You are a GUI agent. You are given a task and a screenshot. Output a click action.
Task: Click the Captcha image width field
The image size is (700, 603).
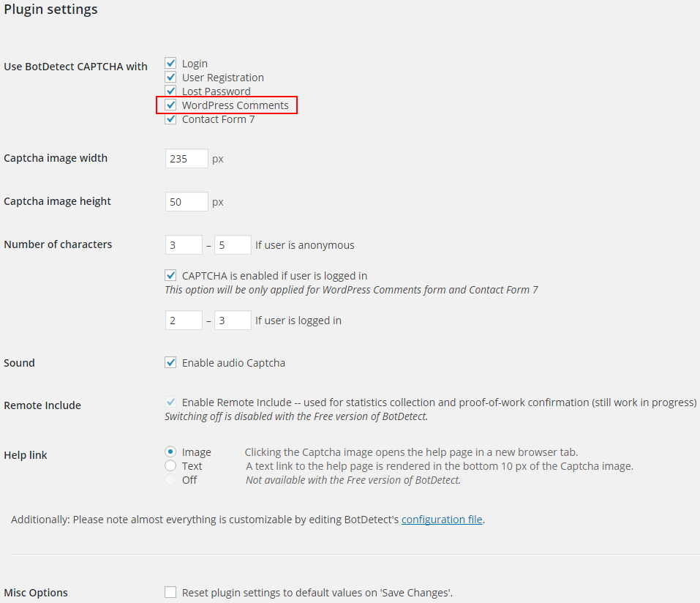(187, 158)
